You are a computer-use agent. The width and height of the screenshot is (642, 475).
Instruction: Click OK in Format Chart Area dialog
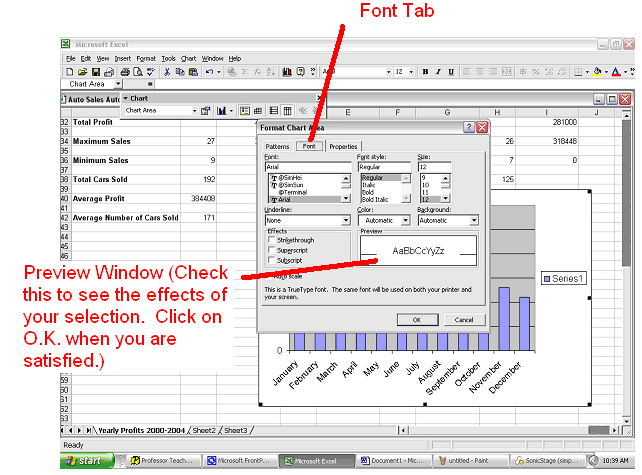pyautogui.click(x=417, y=320)
